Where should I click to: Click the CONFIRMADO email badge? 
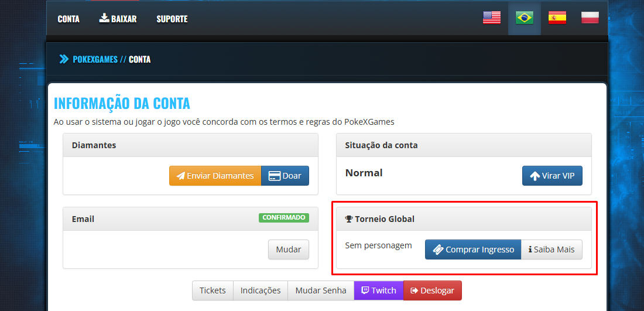(284, 217)
